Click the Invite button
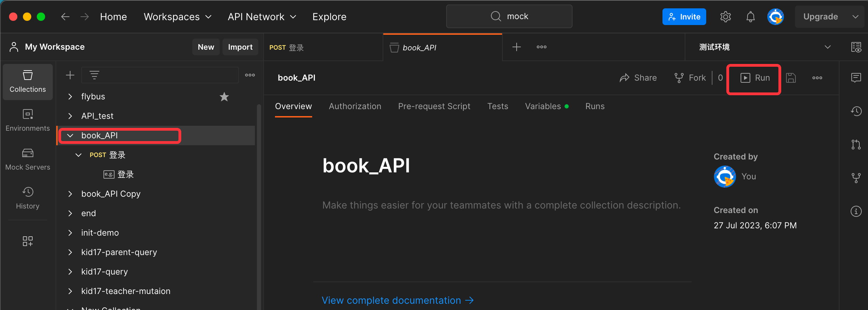868x310 pixels. pyautogui.click(x=684, y=17)
